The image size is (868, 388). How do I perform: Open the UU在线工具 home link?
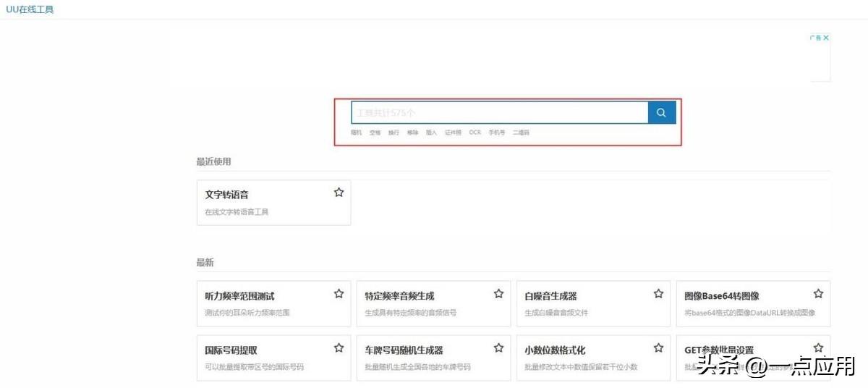pos(30,10)
